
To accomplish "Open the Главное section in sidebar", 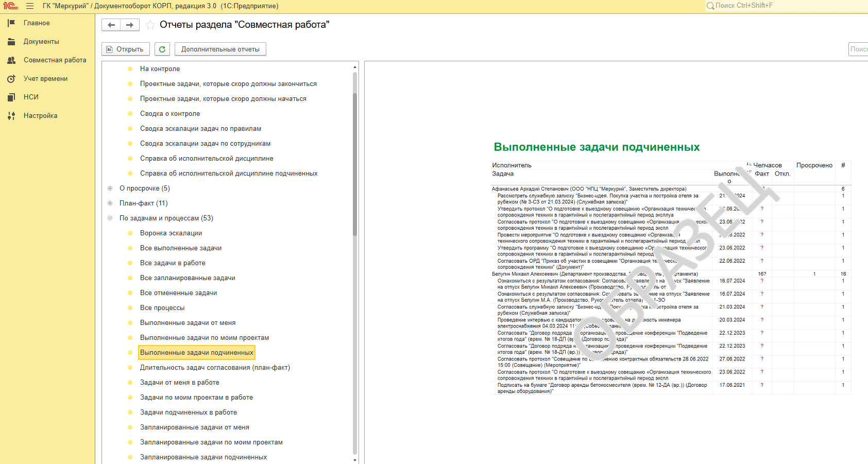I will [37, 23].
